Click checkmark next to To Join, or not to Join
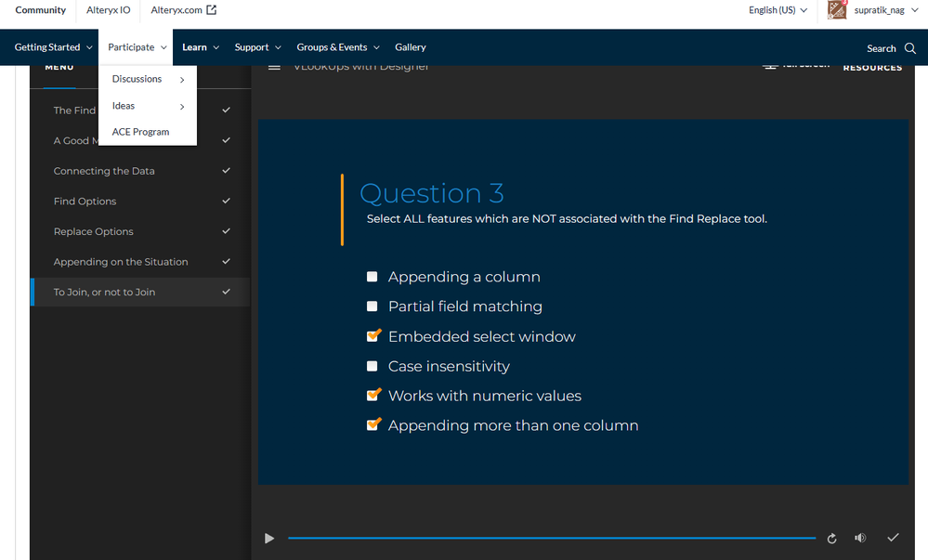928x560 pixels. [x=226, y=292]
